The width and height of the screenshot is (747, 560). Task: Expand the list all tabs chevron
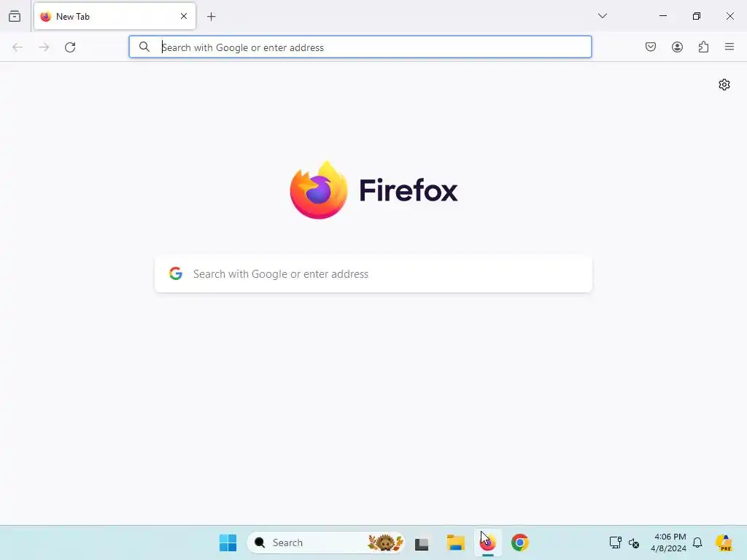[x=603, y=16]
